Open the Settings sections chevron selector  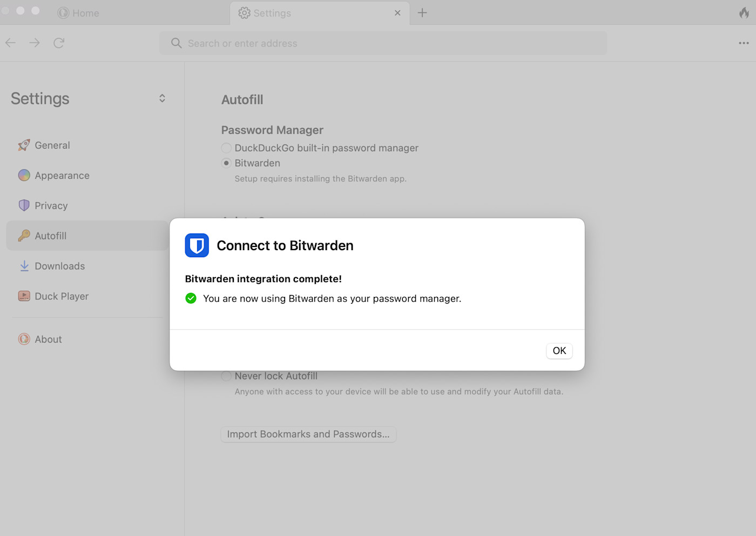coord(161,98)
